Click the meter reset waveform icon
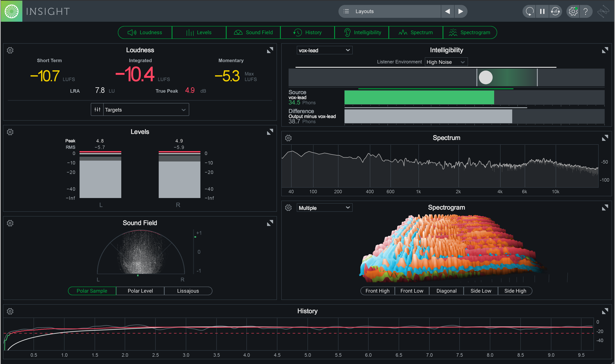The width and height of the screenshot is (615, 364). 555,11
